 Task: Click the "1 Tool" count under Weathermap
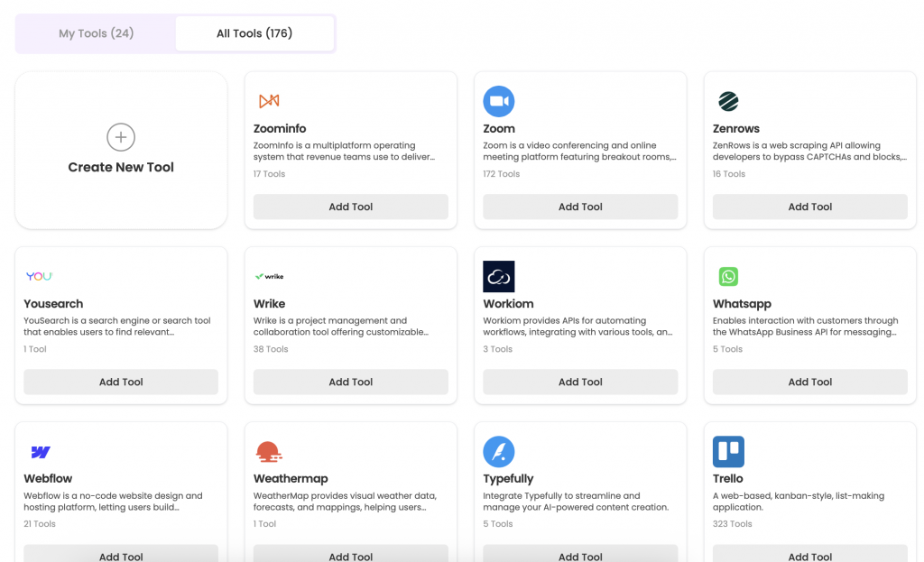(x=264, y=524)
